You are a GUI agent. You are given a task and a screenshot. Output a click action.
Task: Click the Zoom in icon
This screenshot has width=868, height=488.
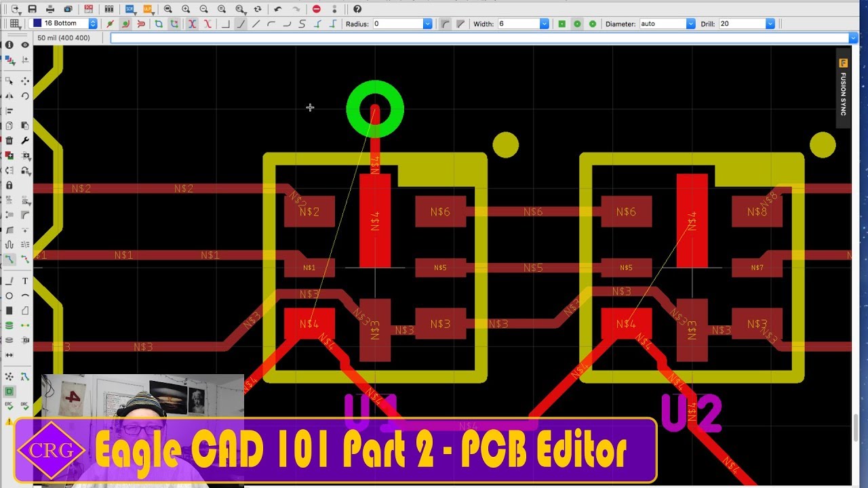pos(186,9)
